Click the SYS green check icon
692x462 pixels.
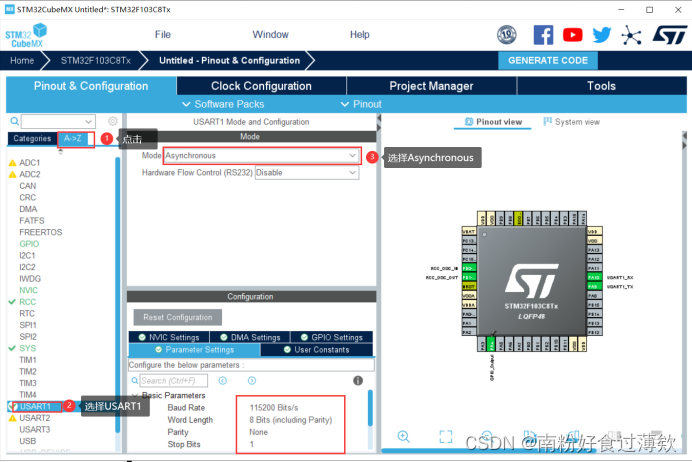12,348
